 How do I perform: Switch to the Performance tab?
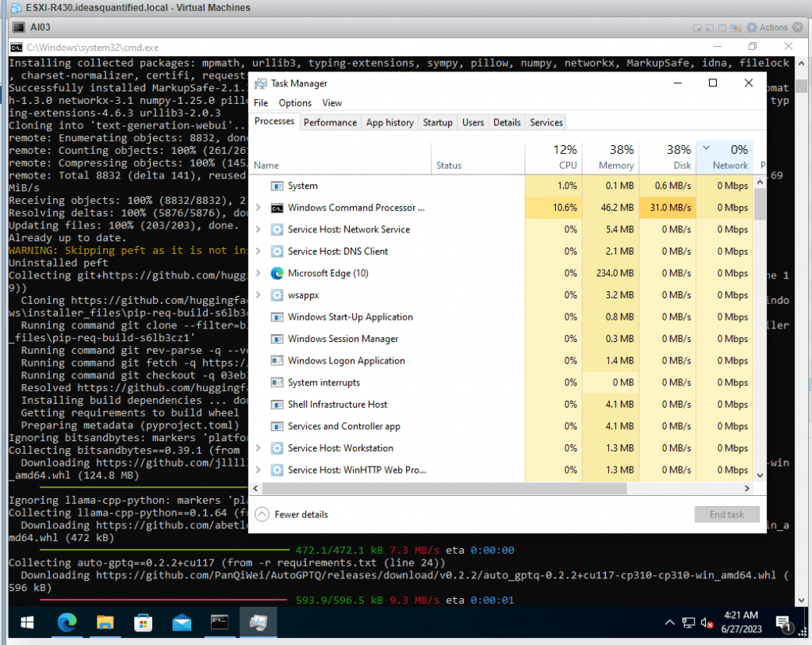pos(331,123)
